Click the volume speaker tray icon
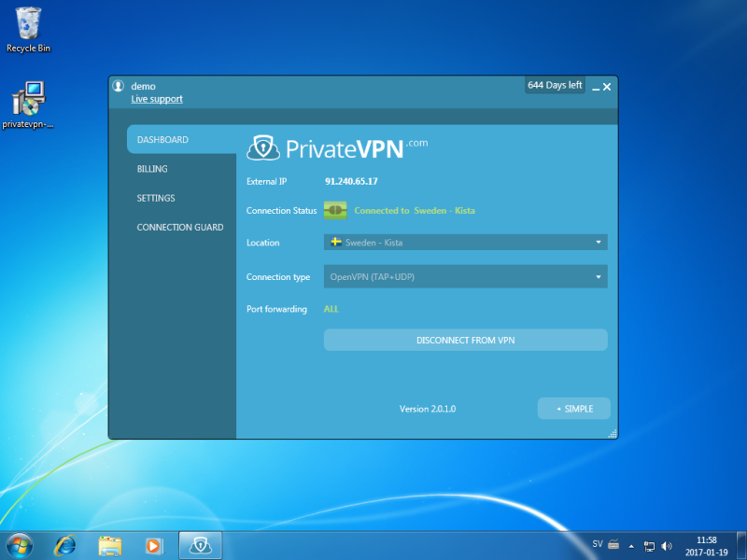Screen dimensions: 747x560 point(667,545)
